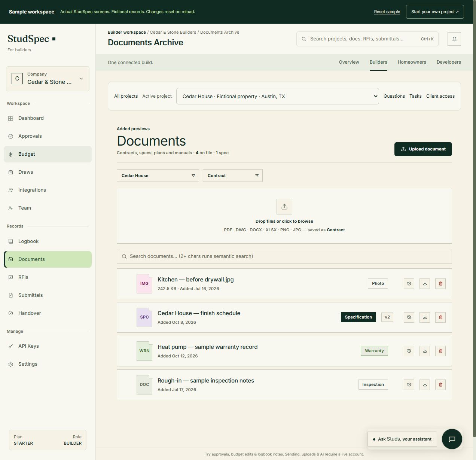476x460 pixels.
Task: Delete Cedar House — finish schedule
Action: point(440,317)
